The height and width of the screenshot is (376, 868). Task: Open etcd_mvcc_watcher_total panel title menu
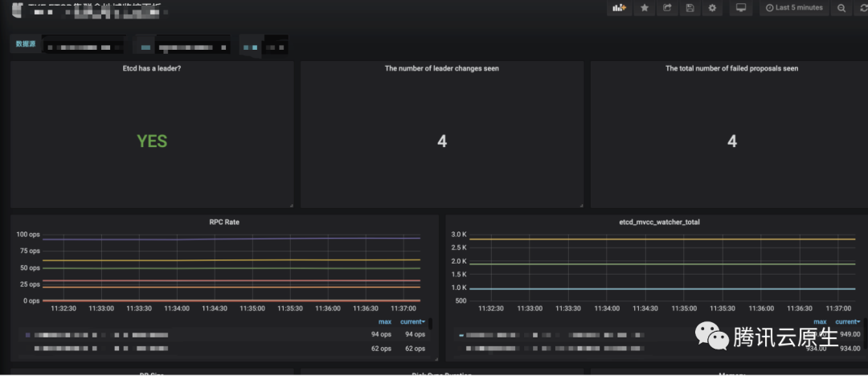click(x=657, y=222)
